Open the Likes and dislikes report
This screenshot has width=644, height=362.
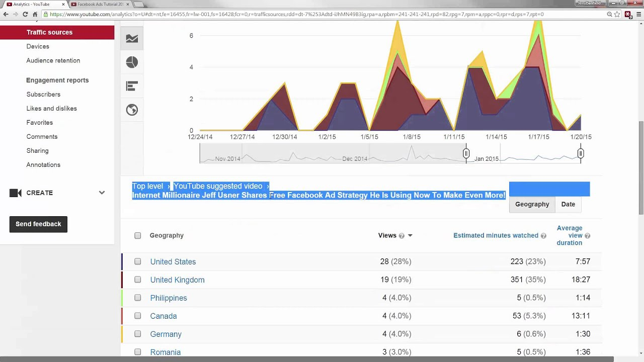click(52, 109)
